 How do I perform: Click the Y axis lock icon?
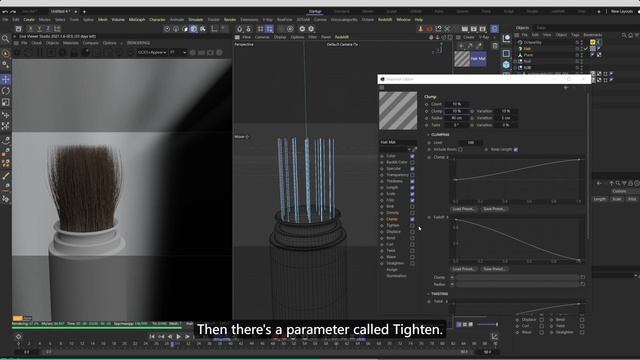pyautogui.click(x=39, y=29)
